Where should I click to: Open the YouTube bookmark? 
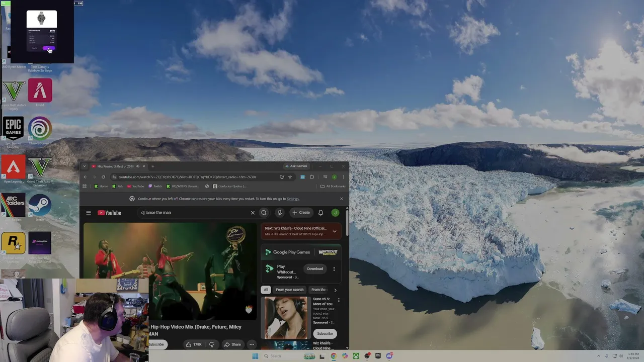pos(135,187)
